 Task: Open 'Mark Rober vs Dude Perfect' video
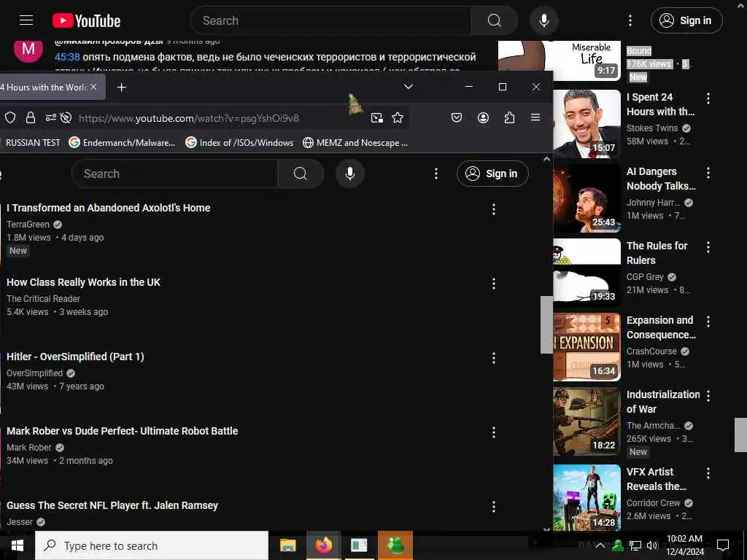point(122,430)
